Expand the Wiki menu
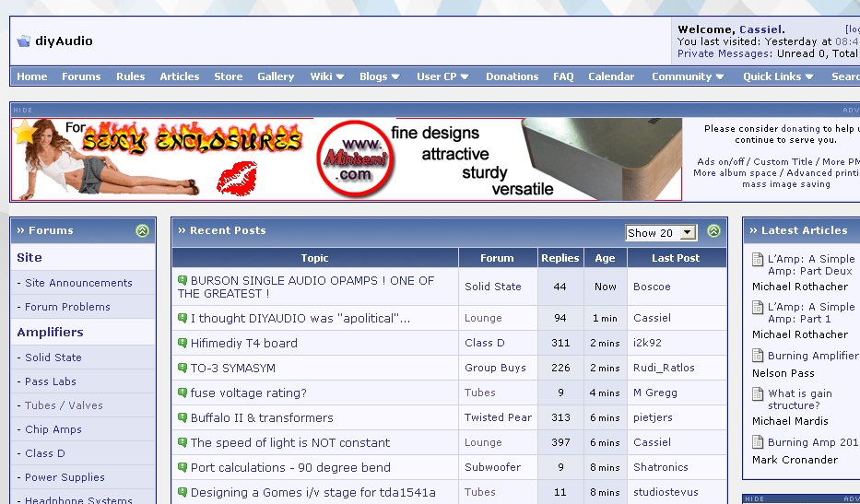The image size is (860, 504). tap(327, 76)
